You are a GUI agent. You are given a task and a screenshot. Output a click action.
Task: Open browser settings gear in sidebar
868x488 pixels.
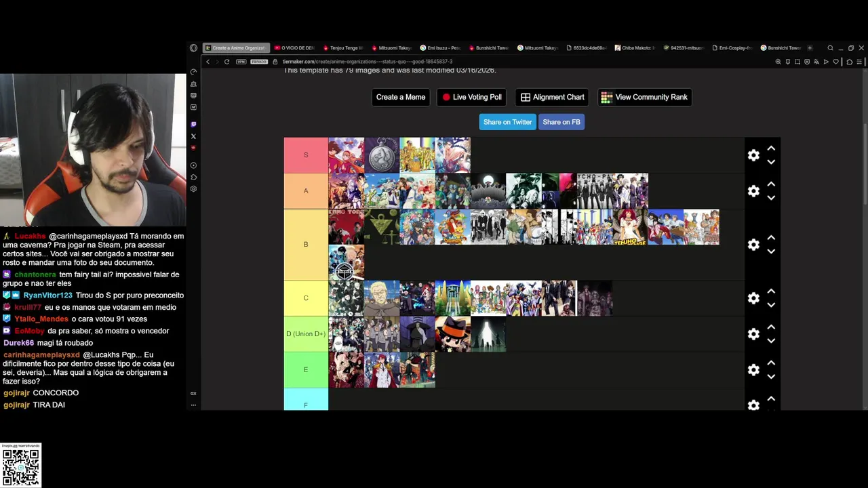[193, 189]
